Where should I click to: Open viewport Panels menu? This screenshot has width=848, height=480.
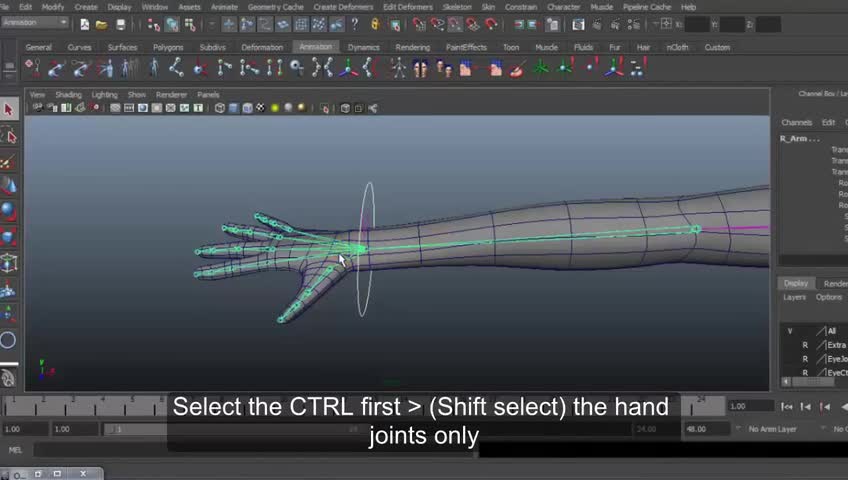point(208,95)
